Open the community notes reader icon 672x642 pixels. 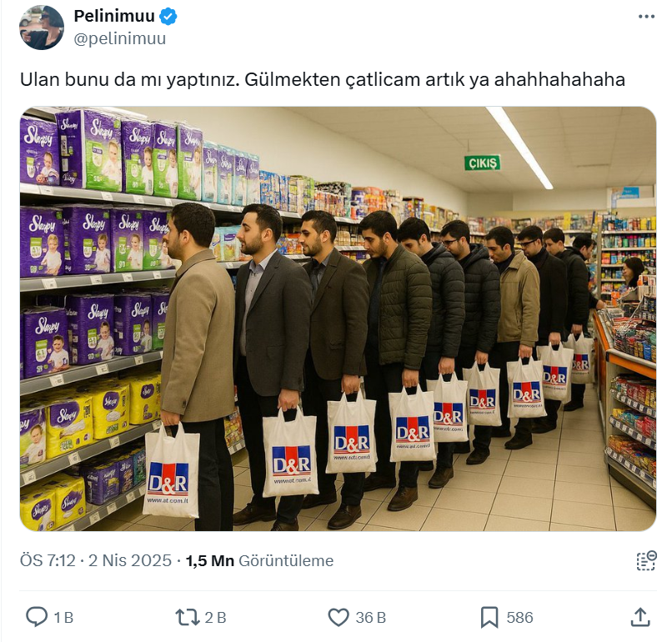646,560
